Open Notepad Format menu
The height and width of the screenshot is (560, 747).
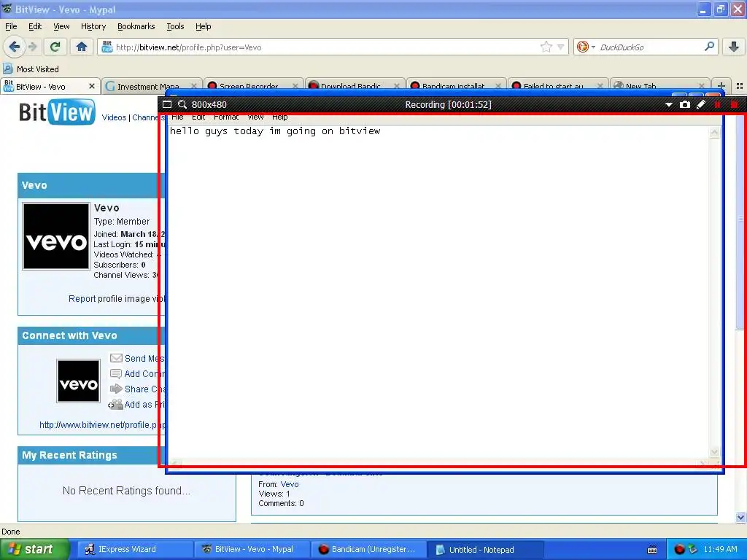pyautogui.click(x=226, y=117)
